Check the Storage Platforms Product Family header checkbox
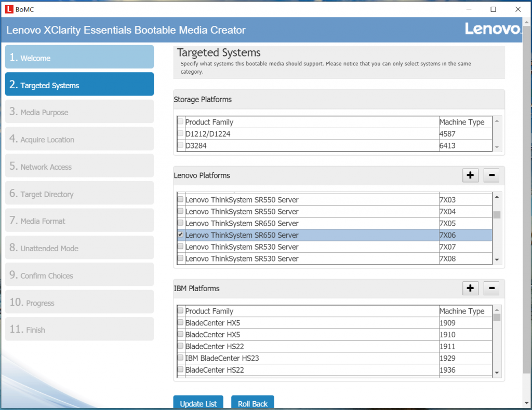Screen dimensions: 532x410 [x=180, y=121]
